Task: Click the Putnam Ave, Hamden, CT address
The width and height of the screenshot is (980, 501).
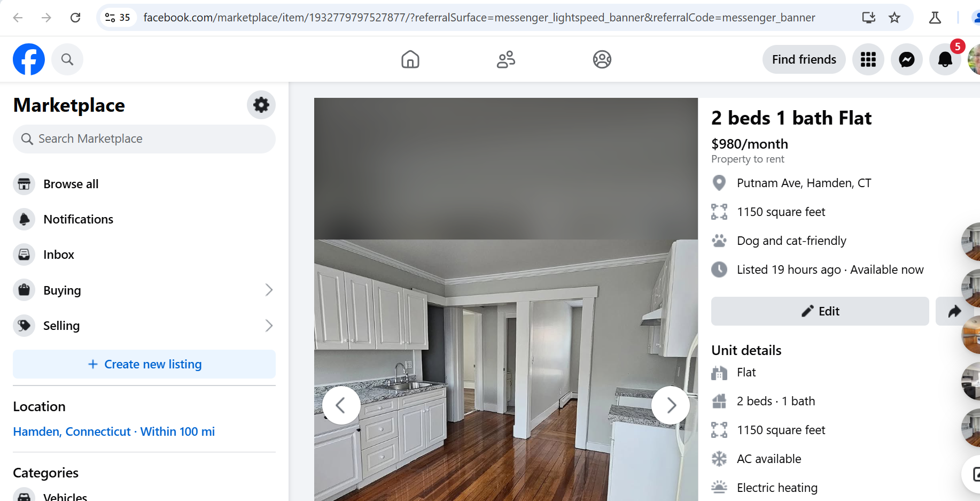Action: (804, 183)
